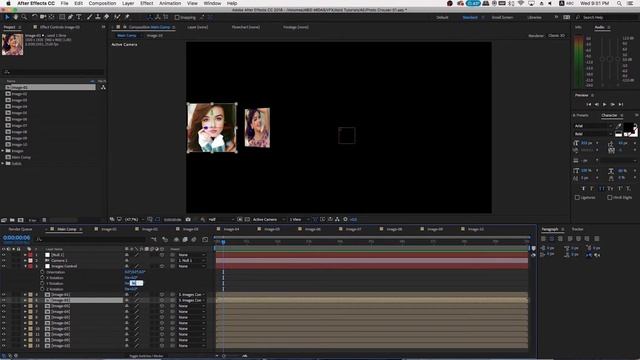
Task: Select the Rectangle shape tool
Action: click(x=62, y=17)
